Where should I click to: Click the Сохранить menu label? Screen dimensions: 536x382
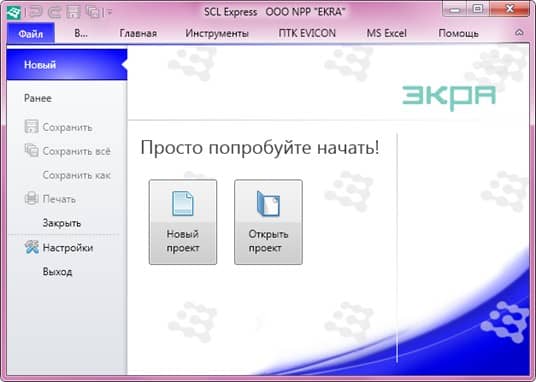[67, 127]
